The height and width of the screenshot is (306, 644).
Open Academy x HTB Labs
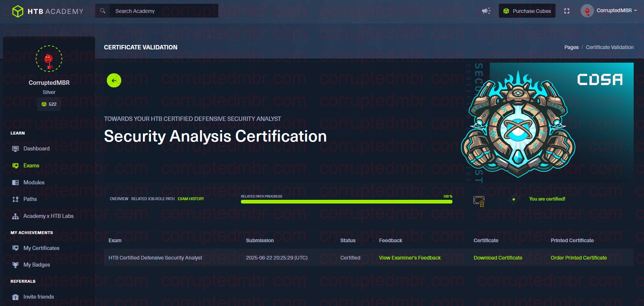tap(48, 216)
